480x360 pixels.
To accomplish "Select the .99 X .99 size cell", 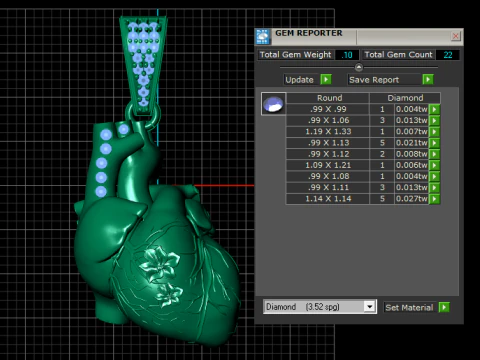I will pos(328,109).
